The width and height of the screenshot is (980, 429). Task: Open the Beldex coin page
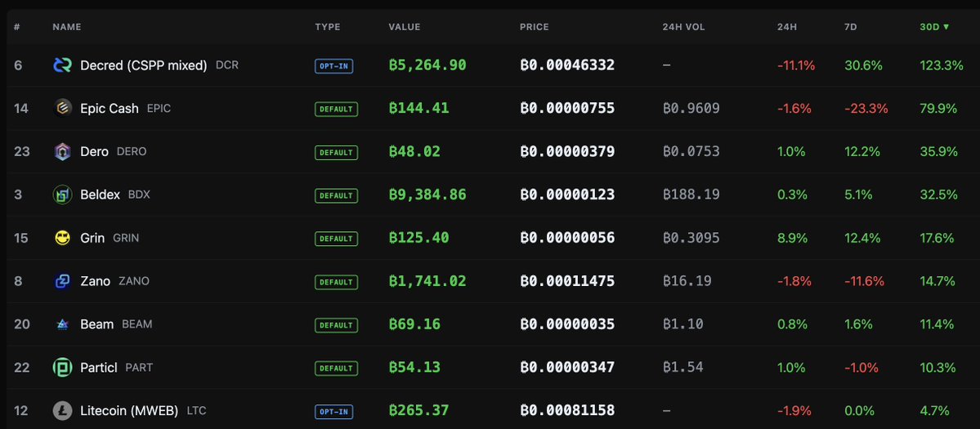(100, 194)
